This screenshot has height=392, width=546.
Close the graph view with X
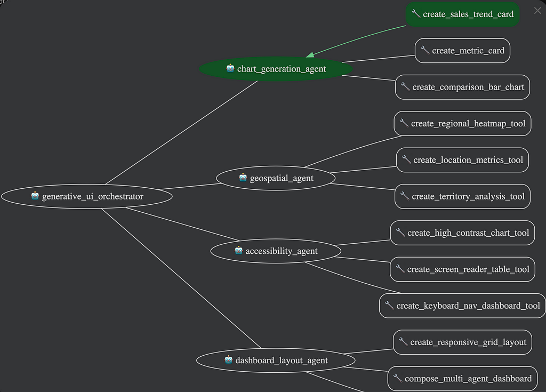pos(537,11)
